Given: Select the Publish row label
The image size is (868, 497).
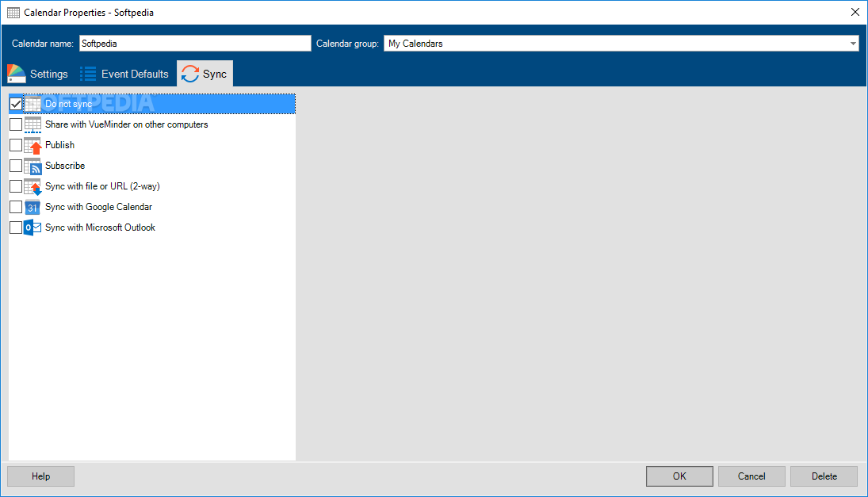Looking at the screenshot, I should [x=59, y=145].
